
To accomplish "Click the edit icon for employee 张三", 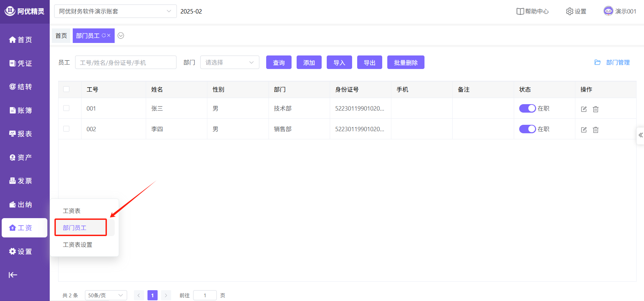I will (x=583, y=109).
